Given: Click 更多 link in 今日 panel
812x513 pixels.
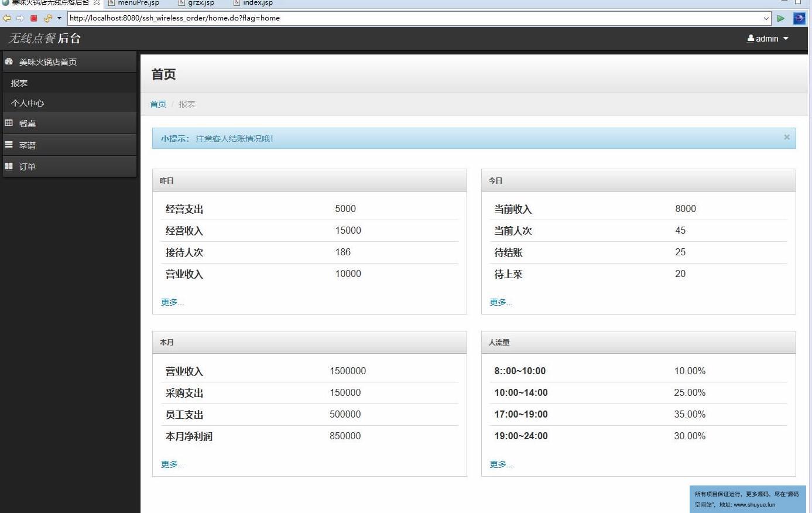Looking at the screenshot, I should pyautogui.click(x=501, y=302).
